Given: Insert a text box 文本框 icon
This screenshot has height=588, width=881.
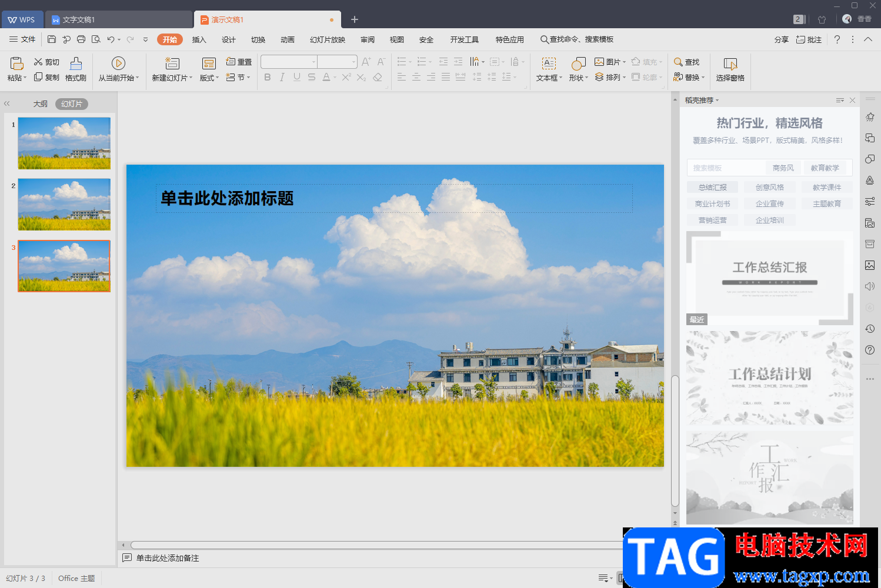Looking at the screenshot, I should point(549,63).
